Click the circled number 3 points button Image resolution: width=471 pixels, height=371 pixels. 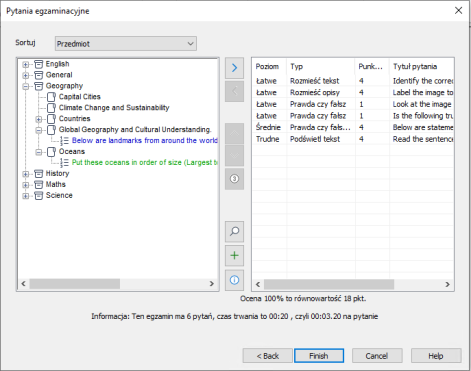(x=234, y=179)
